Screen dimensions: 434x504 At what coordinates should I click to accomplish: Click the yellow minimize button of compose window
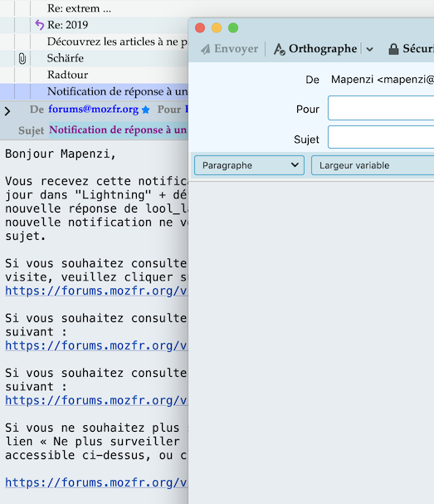click(x=217, y=28)
